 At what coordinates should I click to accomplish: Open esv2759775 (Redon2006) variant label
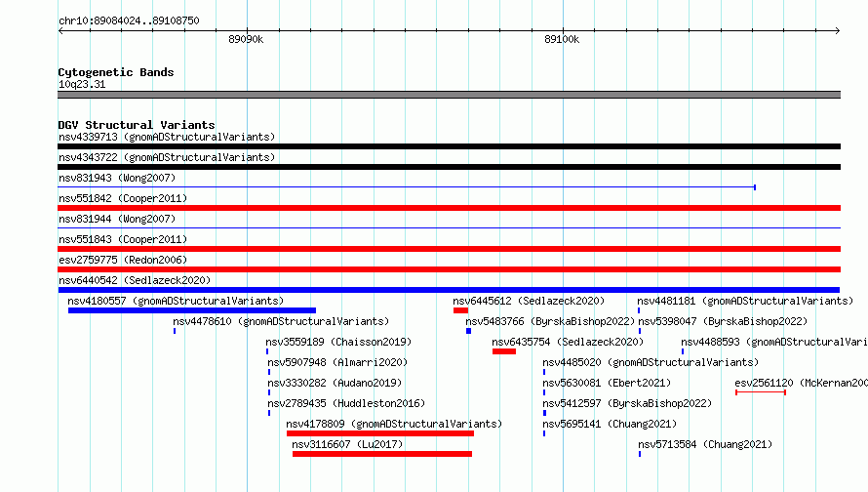pyautogui.click(x=123, y=260)
